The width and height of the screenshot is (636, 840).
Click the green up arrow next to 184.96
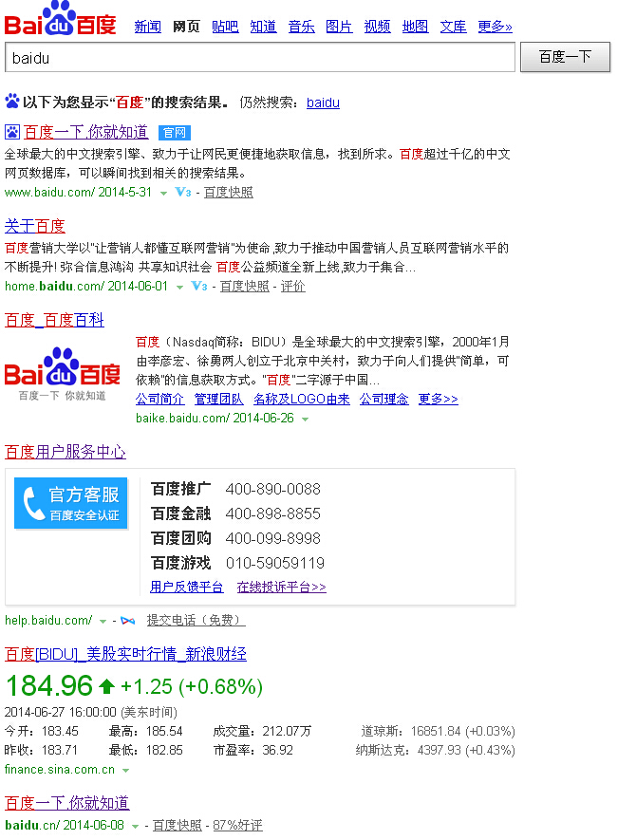coord(106,686)
